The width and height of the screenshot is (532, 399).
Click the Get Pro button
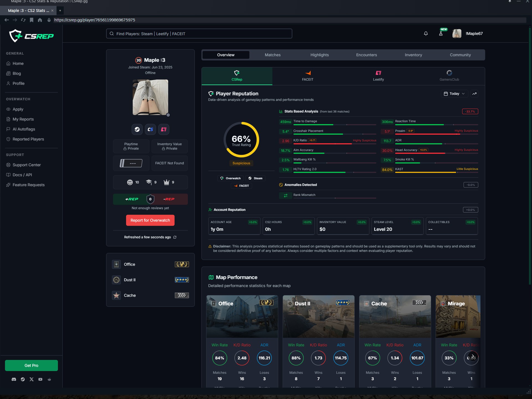(x=31, y=365)
